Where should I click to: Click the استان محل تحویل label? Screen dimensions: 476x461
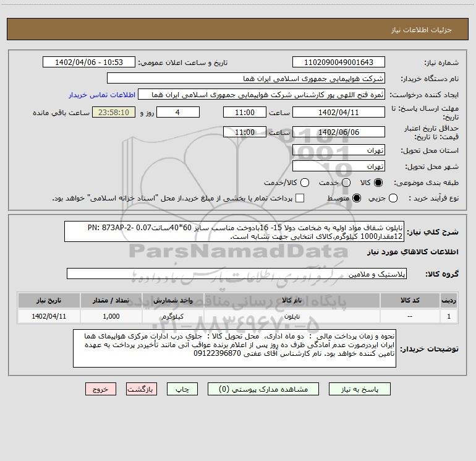[430, 150]
